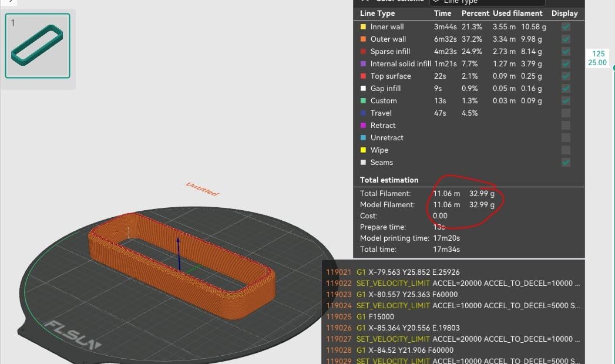Click Custom green swatch
Image resolution: width=615 pixels, height=364 pixels.
pyautogui.click(x=363, y=101)
